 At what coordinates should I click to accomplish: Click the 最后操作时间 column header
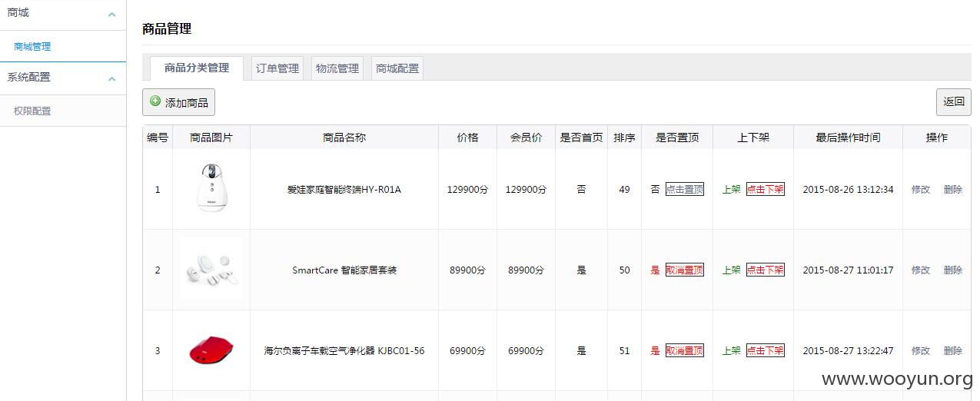coord(848,138)
